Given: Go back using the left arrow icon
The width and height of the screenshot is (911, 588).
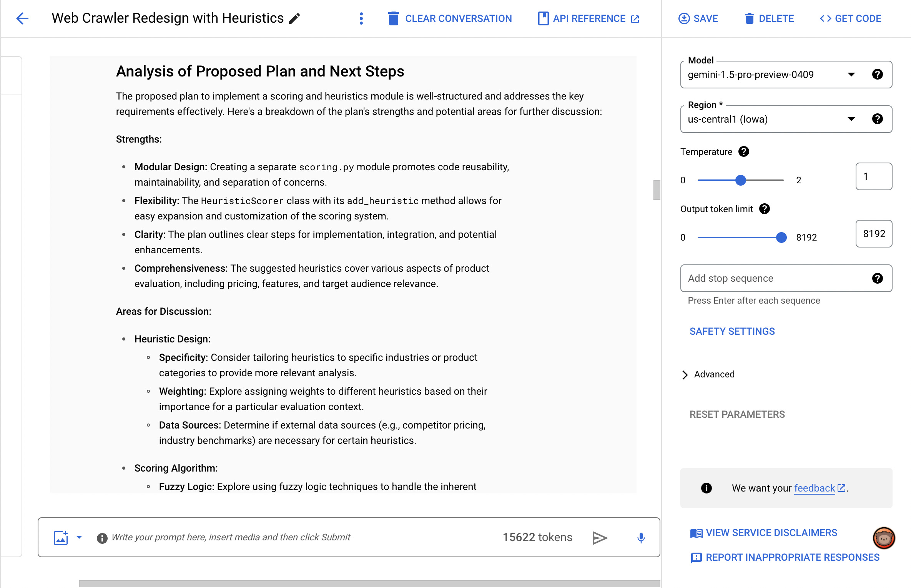Looking at the screenshot, I should (x=23, y=18).
